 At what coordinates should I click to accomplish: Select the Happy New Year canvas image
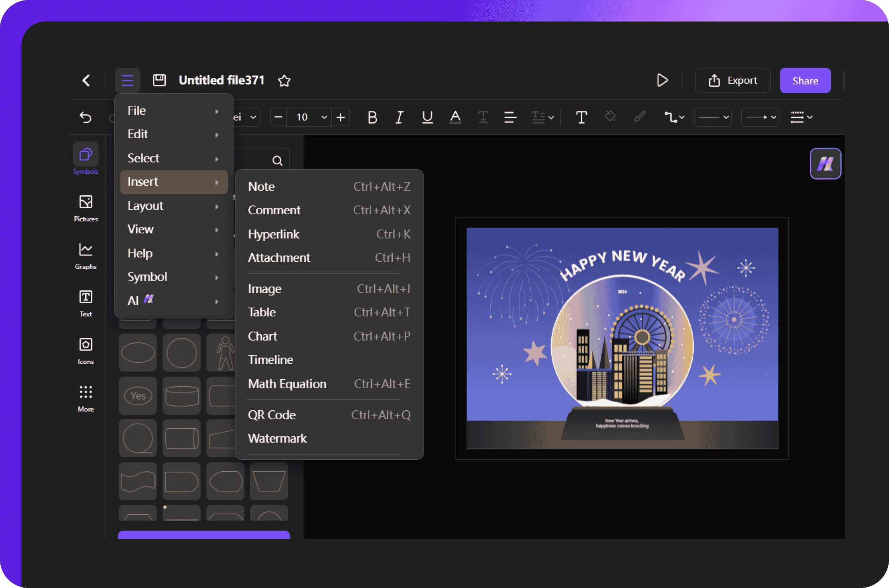(x=622, y=338)
